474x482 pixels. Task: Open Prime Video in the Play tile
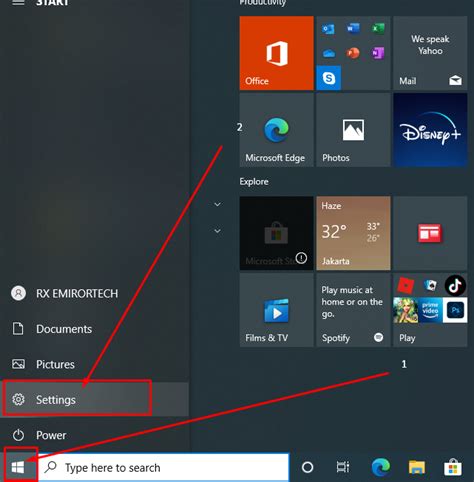(430, 310)
